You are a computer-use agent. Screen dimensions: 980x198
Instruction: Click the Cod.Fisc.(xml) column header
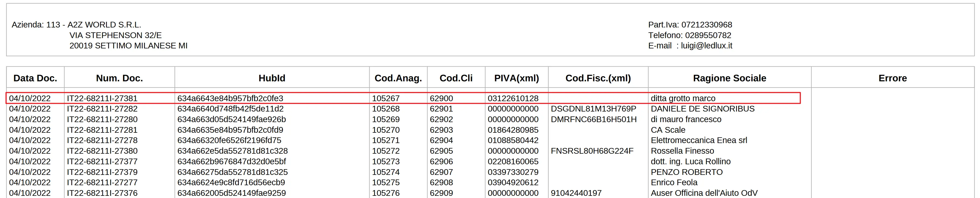pos(598,78)
